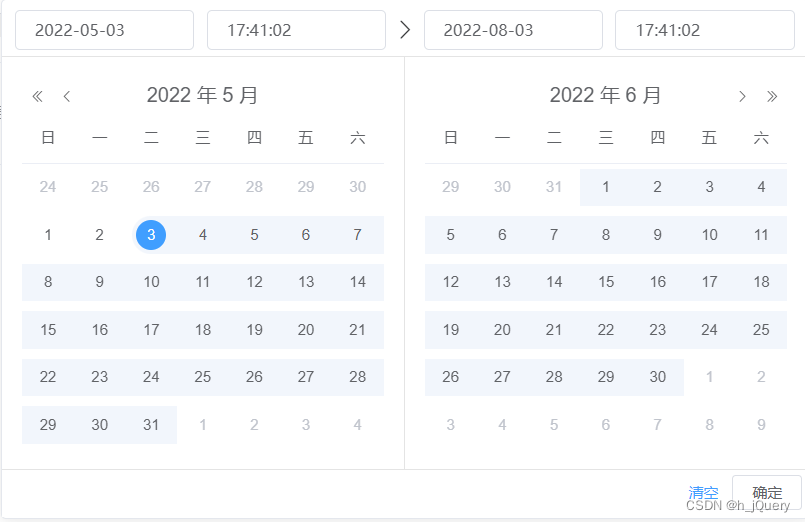805x522 pixels.
Task: Pick May 23 in the left calendar
Action: tap(100, 377)
